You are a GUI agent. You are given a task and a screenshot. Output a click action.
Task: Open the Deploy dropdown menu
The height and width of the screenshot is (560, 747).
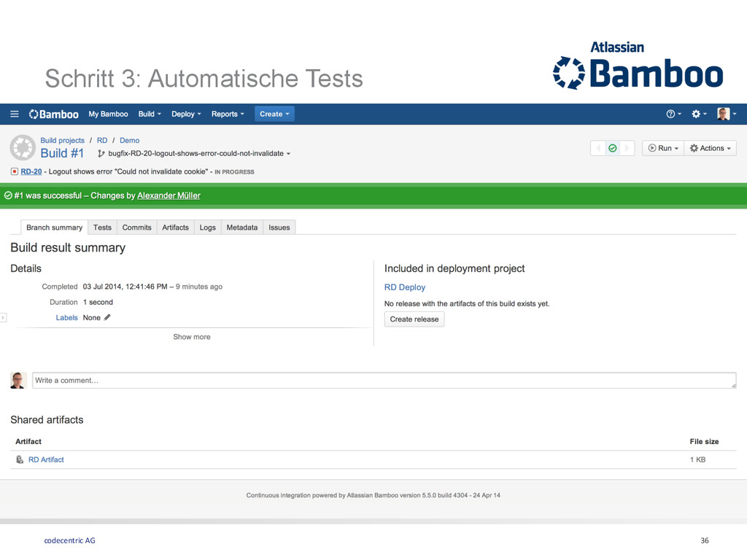pos(186,114)
